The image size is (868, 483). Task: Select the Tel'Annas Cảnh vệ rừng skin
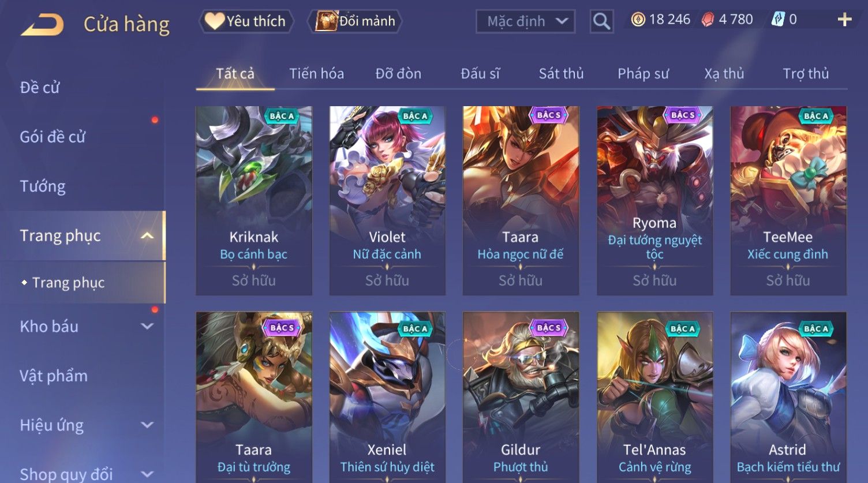coord(654,398)
